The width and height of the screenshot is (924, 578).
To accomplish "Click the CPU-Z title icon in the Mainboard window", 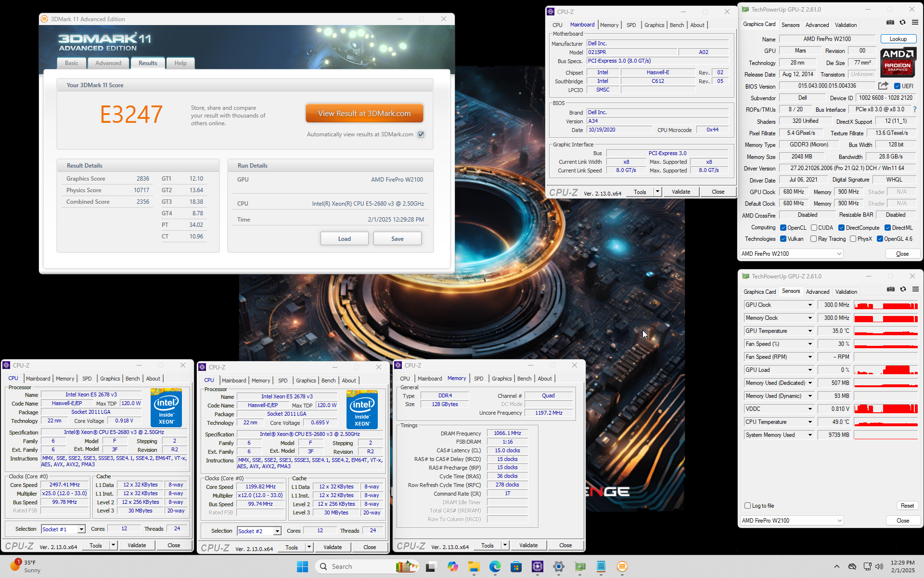I will (x=551, y=12).
